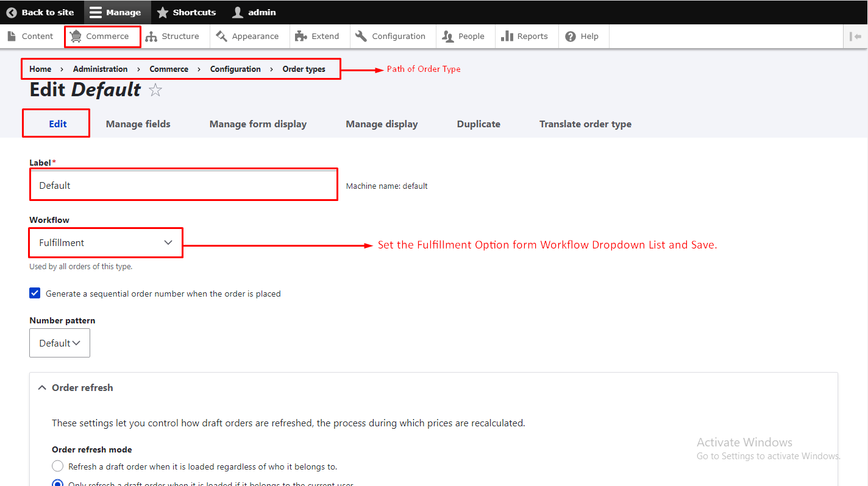Select refresh draft order regardless of owner
The height and width of the screenshot is (486, 868).
pos(57,467)
